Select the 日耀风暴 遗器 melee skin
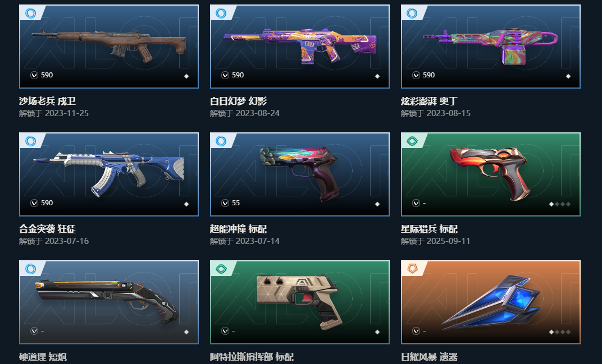The image size is (602, 364). coord(491,302)
